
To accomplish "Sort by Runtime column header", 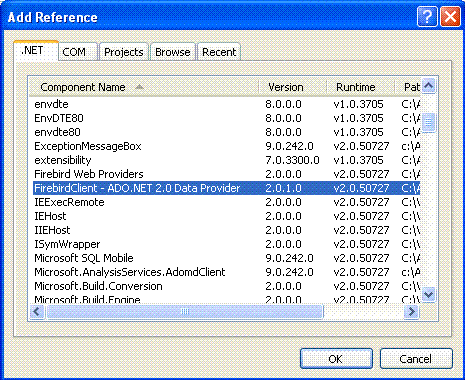I will 360,87.
